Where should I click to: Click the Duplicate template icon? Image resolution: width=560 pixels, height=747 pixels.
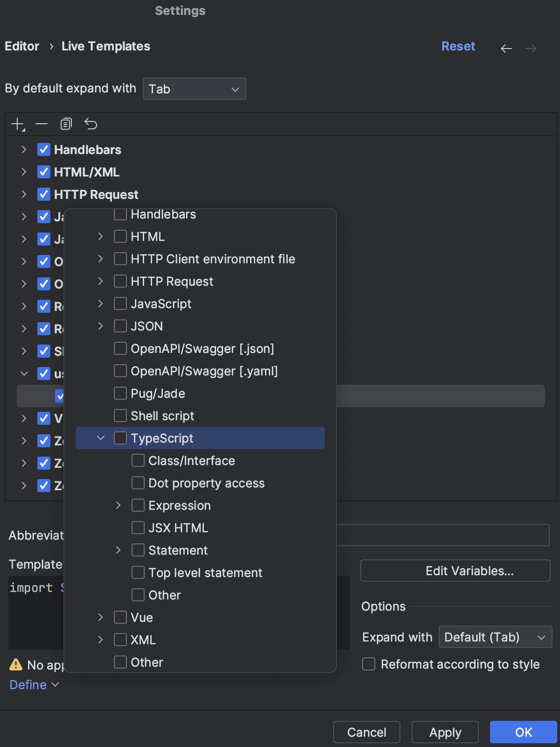[x=66, y=124]
